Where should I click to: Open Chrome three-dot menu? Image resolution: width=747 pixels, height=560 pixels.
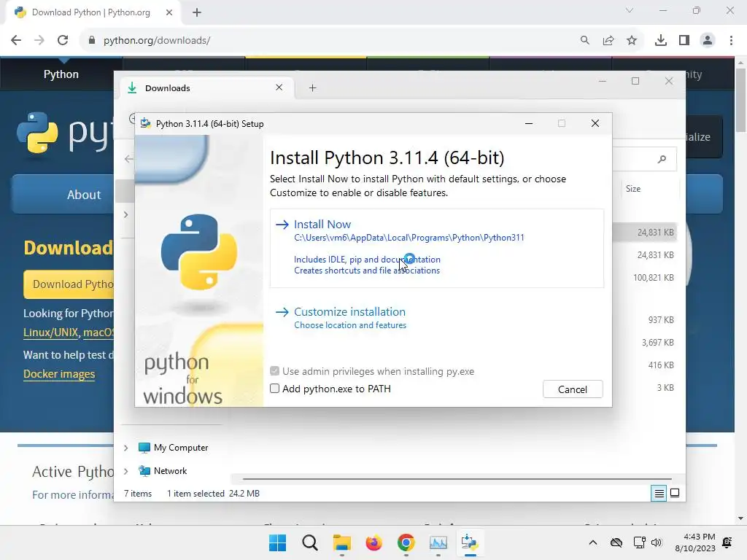click(731, 41)
